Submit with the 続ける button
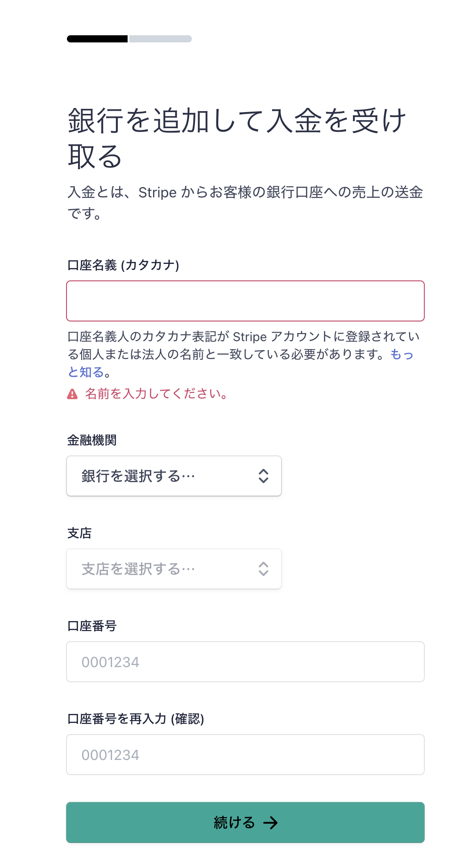The width and height of the screenshot is (456, 868). [245, 822]
